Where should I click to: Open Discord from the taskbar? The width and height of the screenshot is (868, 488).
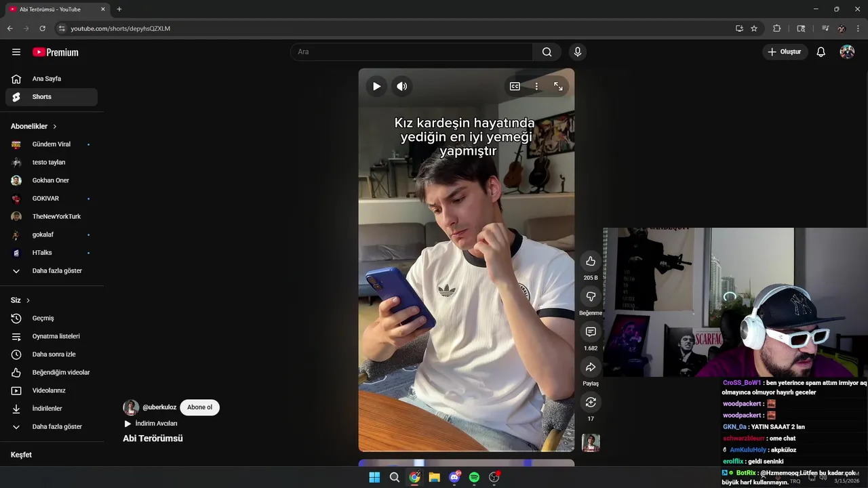(454, 477)
